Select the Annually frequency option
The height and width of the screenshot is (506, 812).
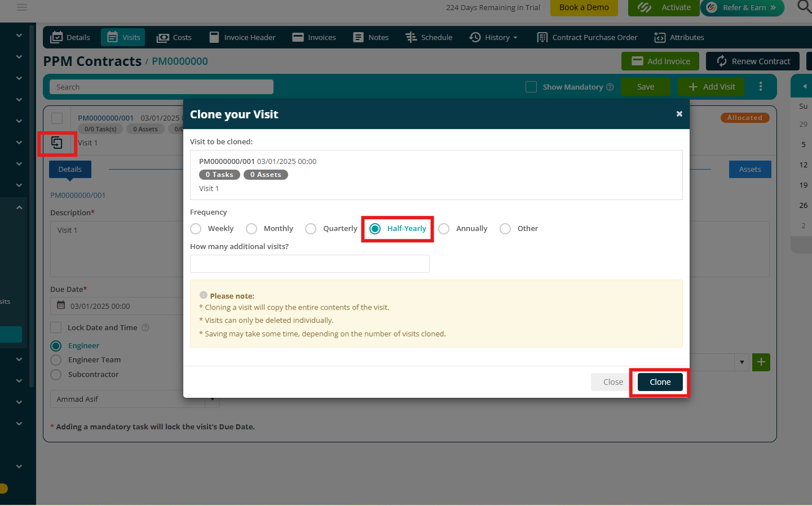click(x=444, y=229)
